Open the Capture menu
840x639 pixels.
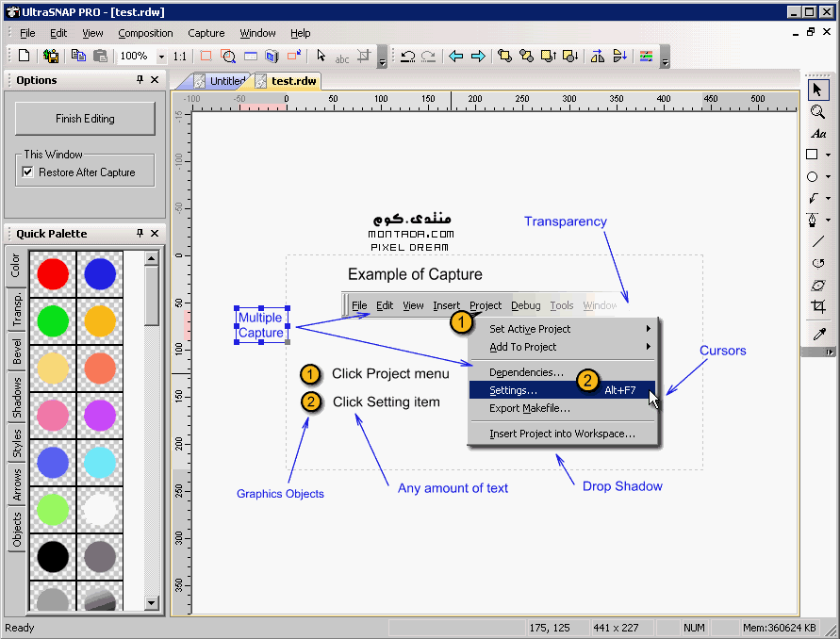click(206, 33)
